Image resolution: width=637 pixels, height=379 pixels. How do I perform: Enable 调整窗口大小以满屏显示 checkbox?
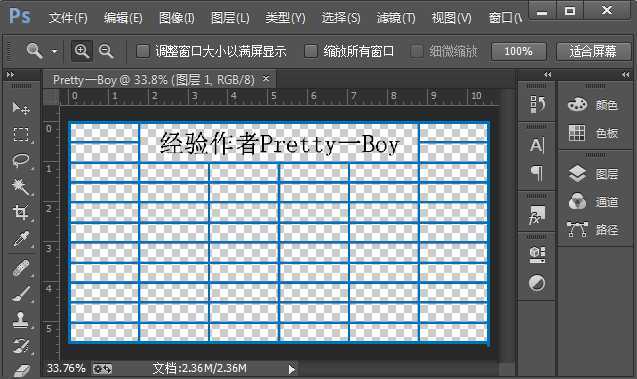tap(143, 51)
